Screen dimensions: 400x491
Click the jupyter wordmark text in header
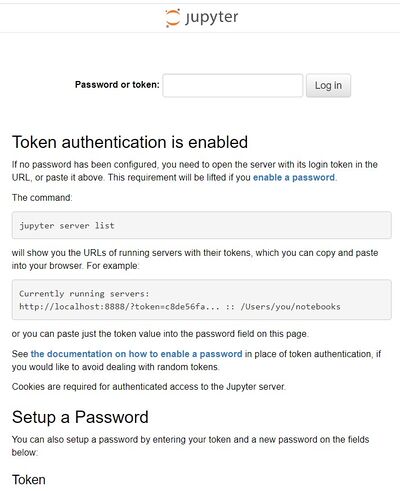click(x=212, y=17)
